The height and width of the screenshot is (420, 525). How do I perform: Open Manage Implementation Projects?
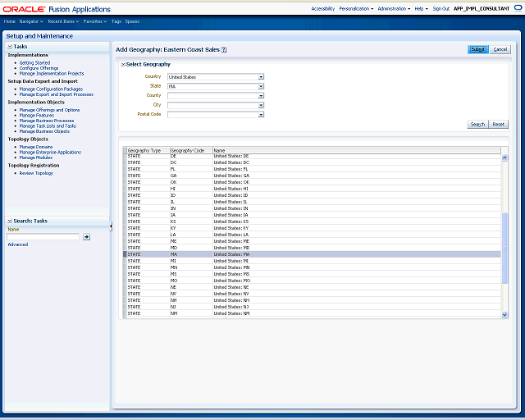[52, 73]
